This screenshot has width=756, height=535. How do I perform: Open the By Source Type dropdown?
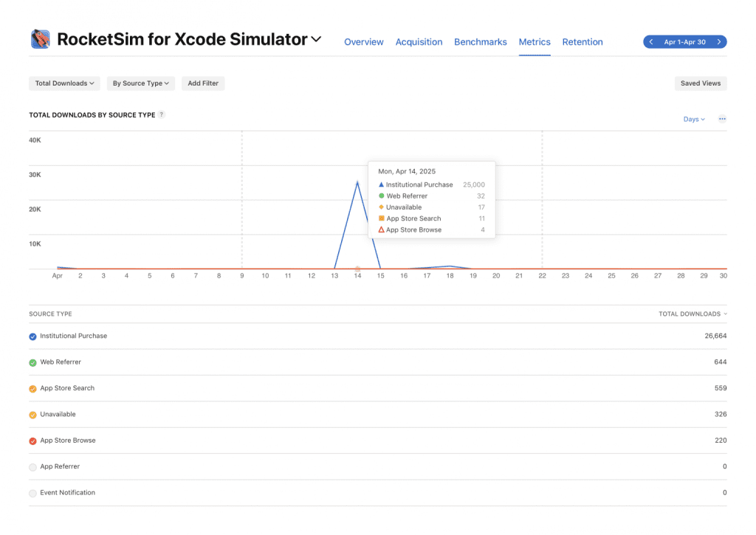point(141,83)
